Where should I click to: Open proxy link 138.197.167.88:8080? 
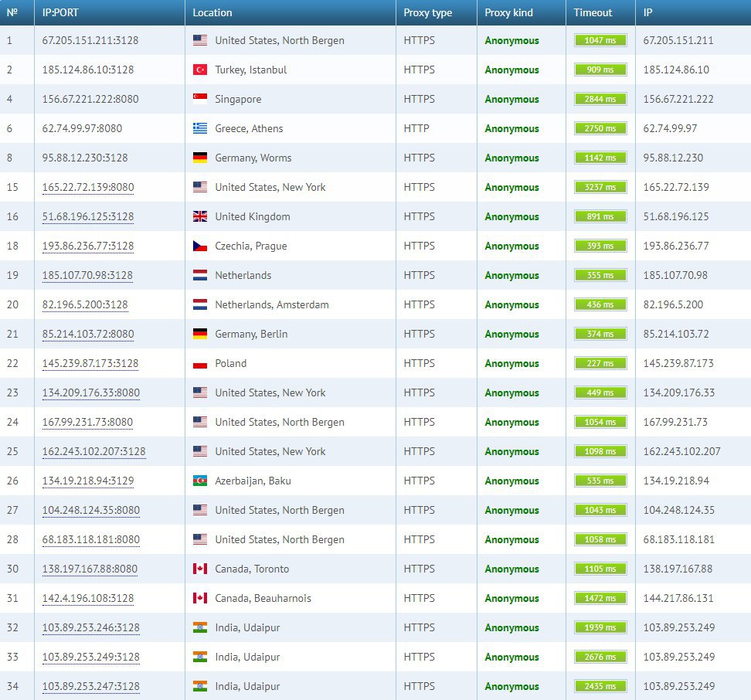click(90, 569)
